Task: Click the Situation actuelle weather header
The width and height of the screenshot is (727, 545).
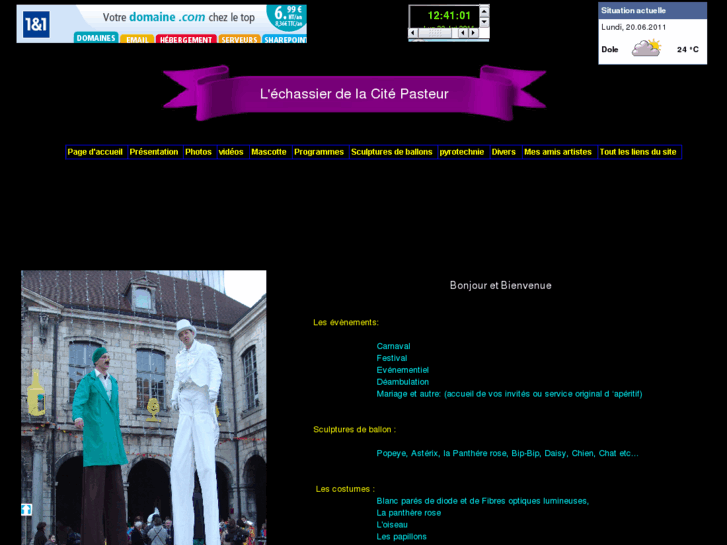Action: point(652,10)
